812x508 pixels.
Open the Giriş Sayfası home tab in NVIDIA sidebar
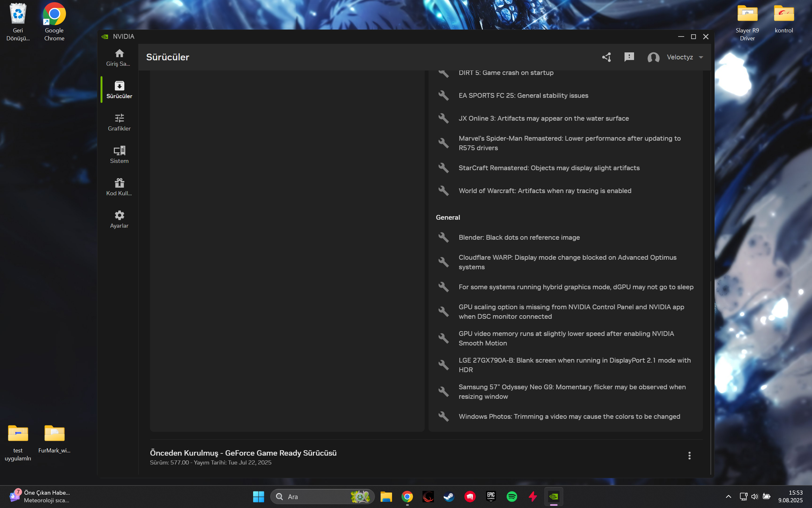119,58
